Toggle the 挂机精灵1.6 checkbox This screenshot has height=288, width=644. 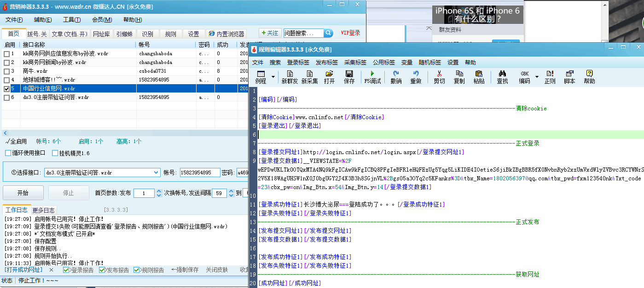tap(55, 153)
